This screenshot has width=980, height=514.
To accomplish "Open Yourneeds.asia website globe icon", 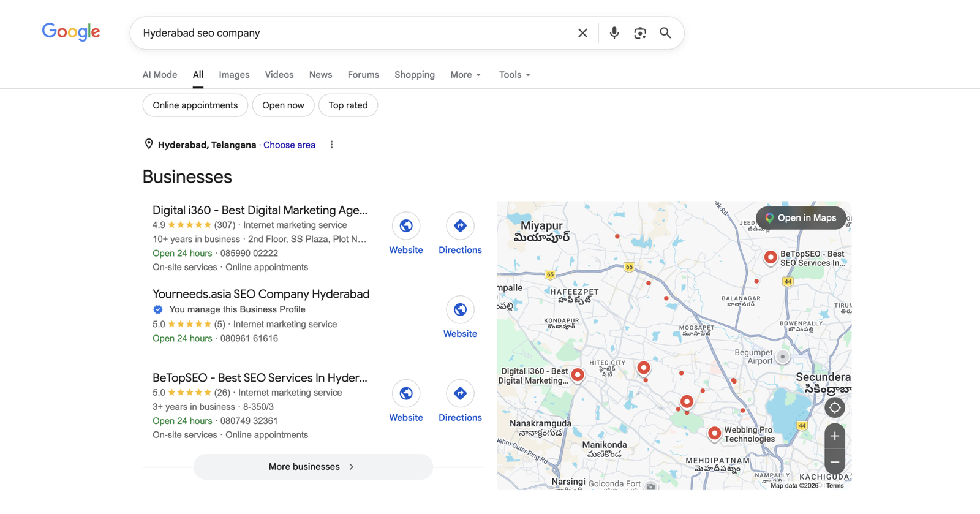I will pyautogui.click(x=460, y=310).
